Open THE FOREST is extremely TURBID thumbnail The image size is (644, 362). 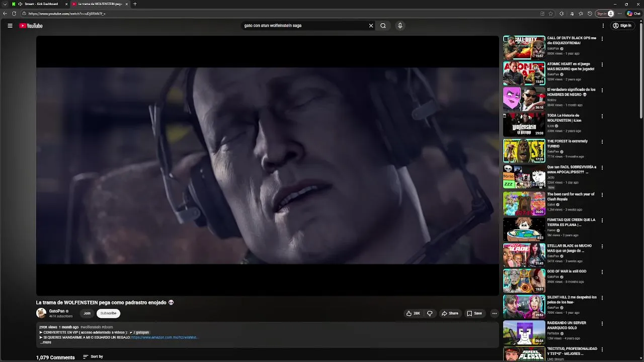pos(524,150)
